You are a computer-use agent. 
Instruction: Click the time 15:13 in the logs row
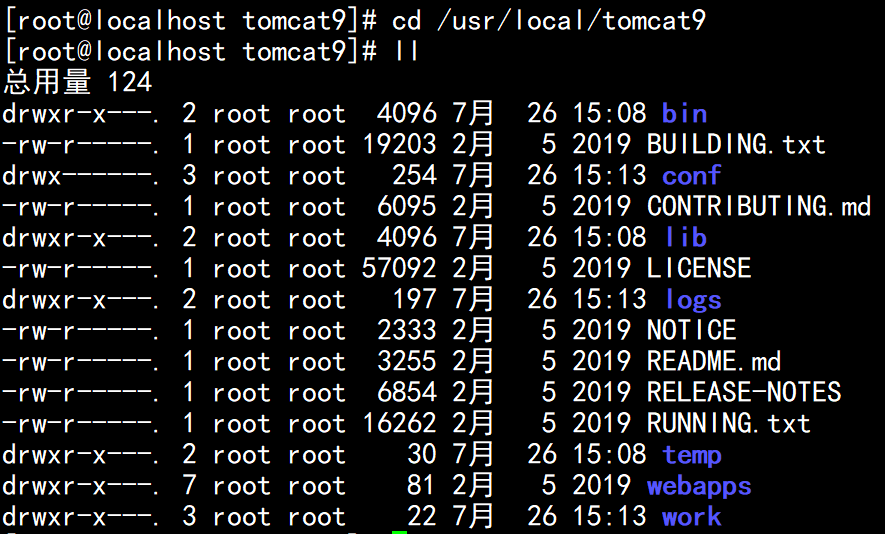609,299
